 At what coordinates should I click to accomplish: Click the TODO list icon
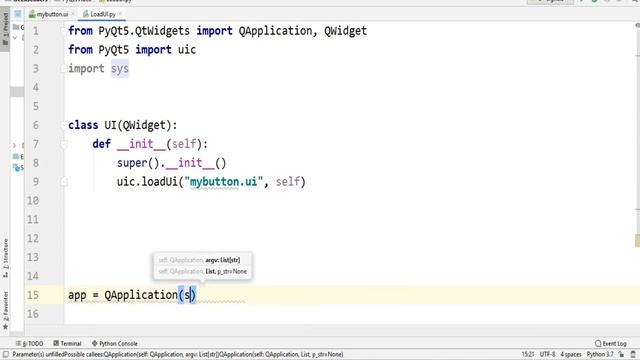tap(18, 344)
